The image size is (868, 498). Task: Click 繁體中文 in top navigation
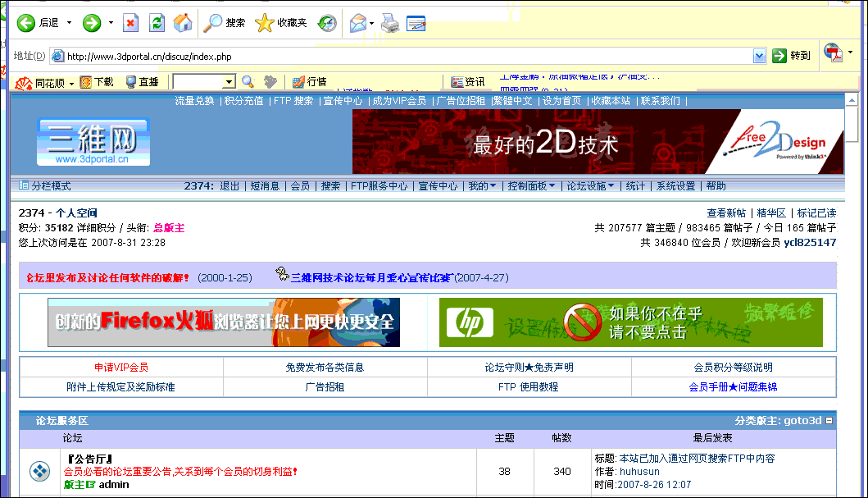(x=512, y=101)
